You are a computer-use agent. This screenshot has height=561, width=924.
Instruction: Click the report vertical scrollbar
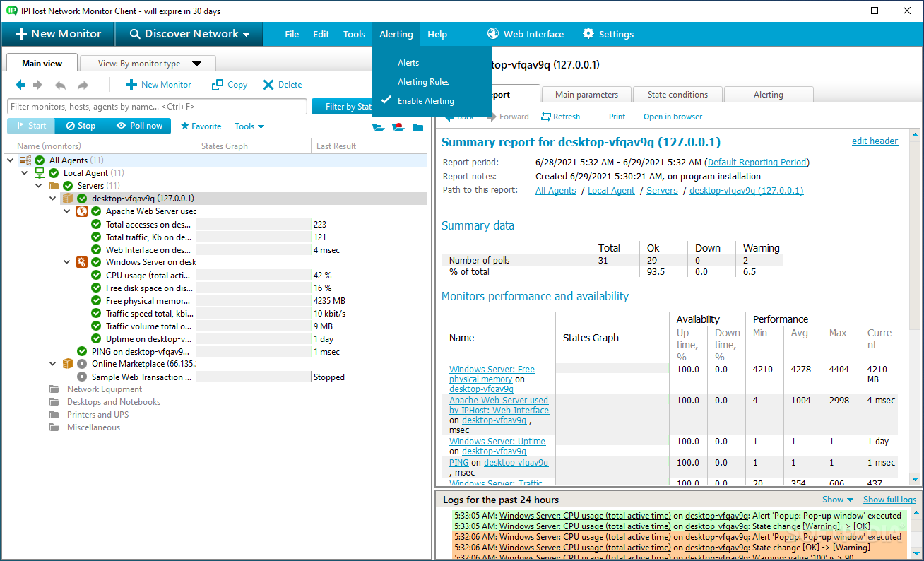tap(916, 307)
